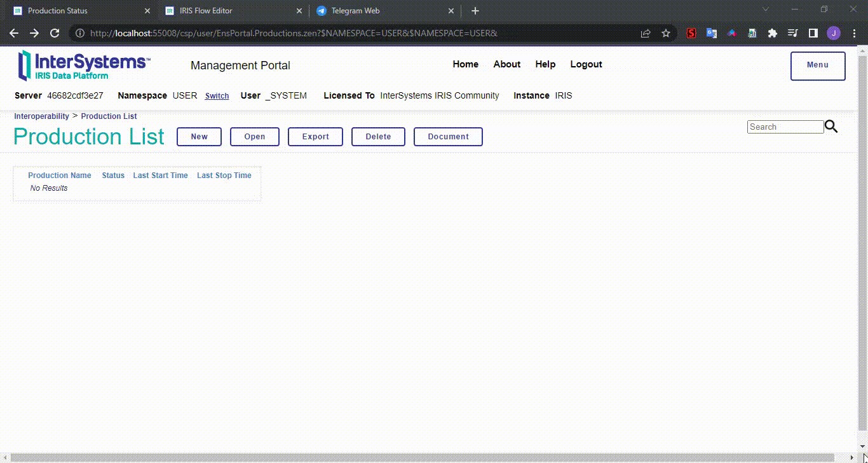Click the New button to create a production
Screen dimensions: 868x463
pos(199,136)
